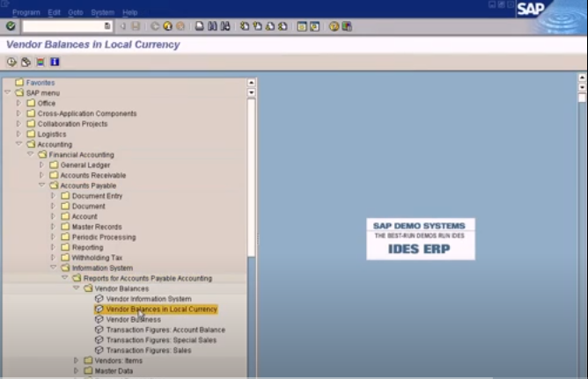Expand the Accounts Receivable folder
Screen dimensions: 588x379
tap(41, 174)
